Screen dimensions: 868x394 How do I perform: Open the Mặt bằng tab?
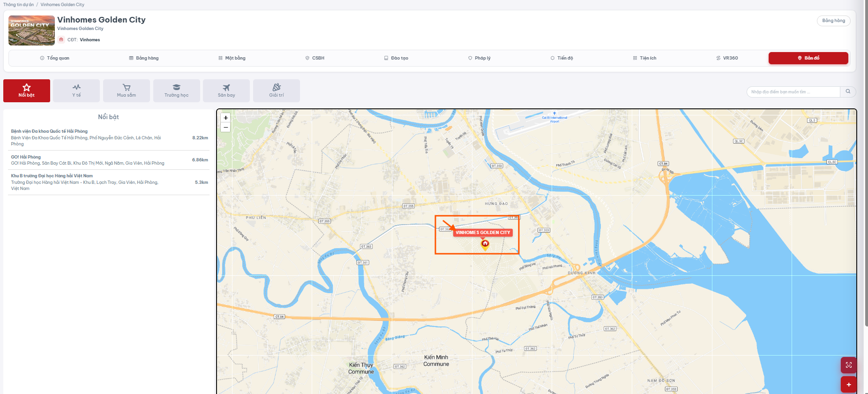[x=232, y=58]
